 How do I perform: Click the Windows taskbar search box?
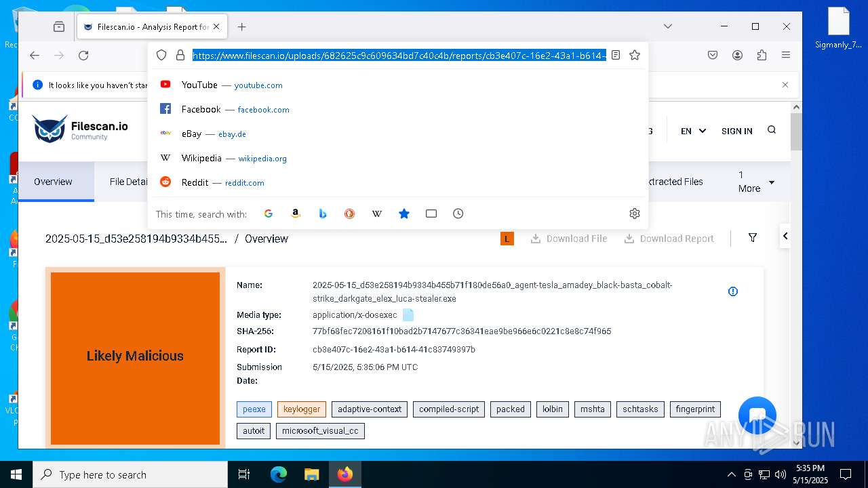pyautogui.click(x=130, y=474)
